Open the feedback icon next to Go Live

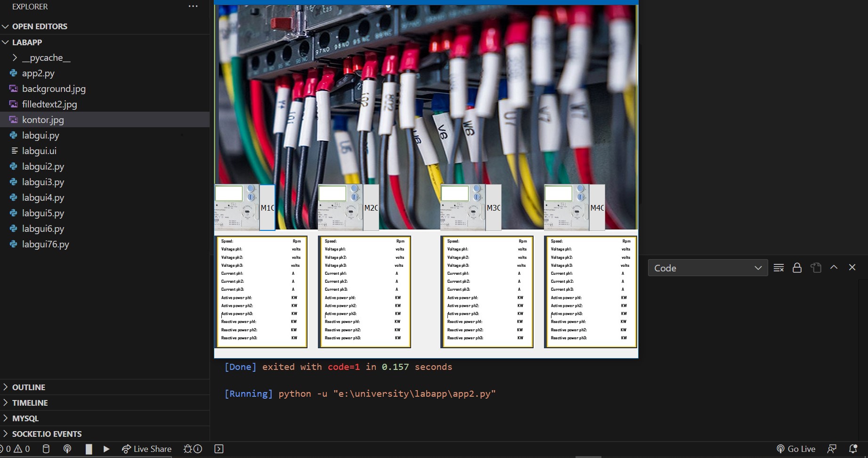[x=832, y=449]
